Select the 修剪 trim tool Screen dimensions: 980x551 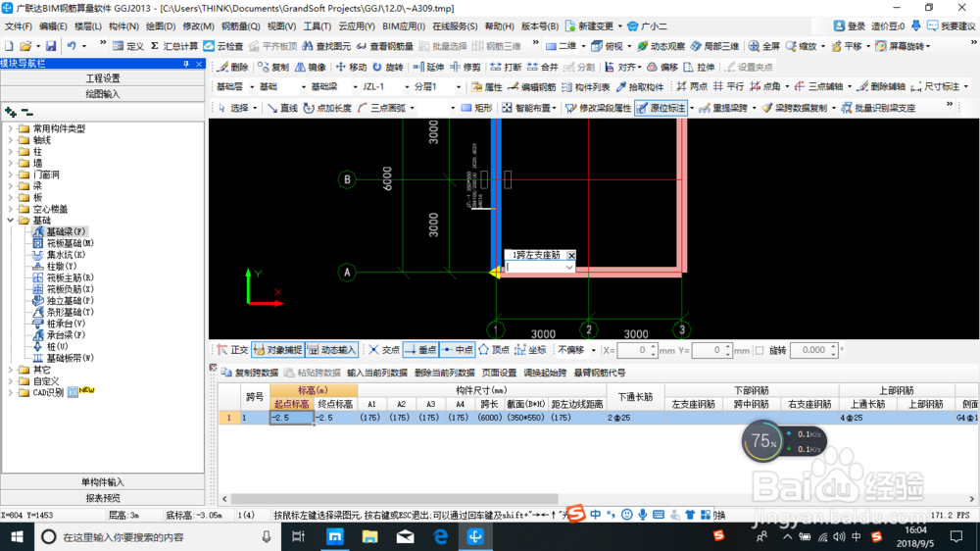coord(465,67)
